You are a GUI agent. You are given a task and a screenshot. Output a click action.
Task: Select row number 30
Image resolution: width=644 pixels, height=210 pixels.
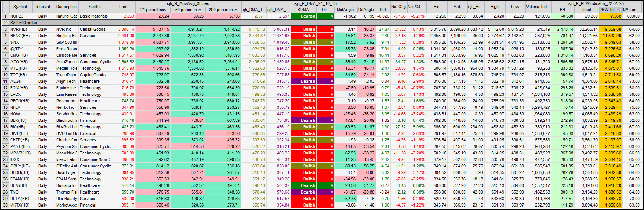pyautogui.click(x=5, y=205)
